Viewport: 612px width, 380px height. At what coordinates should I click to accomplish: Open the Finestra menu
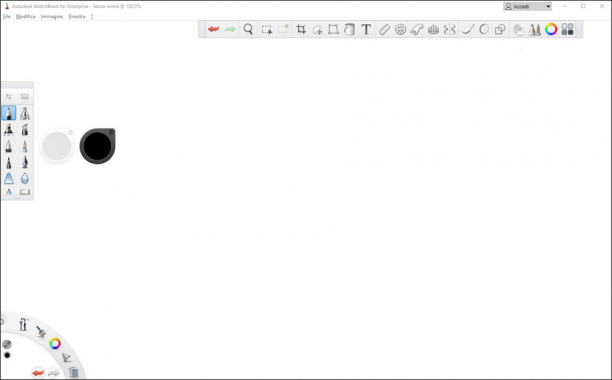pos(77,16)
